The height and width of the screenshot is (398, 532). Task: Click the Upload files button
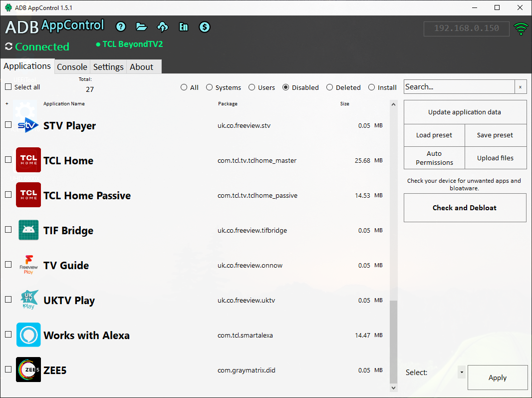point(496,158)
